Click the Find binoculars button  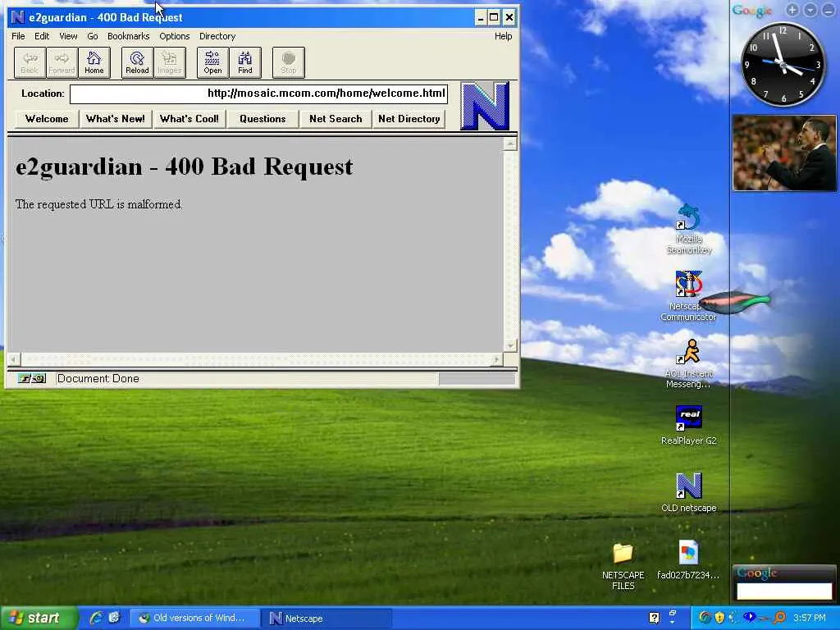coord(245,62)
